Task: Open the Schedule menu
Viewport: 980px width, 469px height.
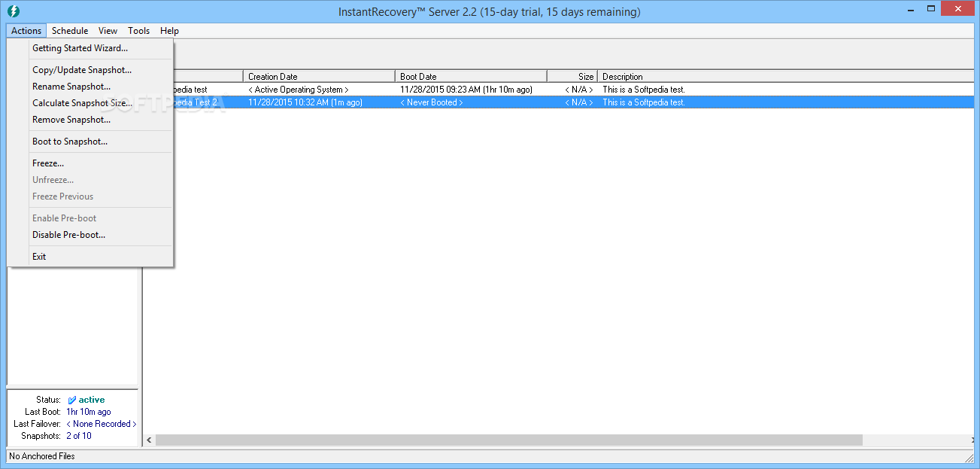Action: pyautogui.click(x=70, y=31)
